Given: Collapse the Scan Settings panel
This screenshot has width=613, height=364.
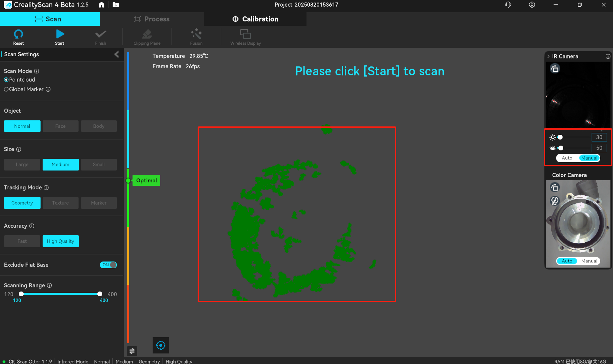Looking at the screenshot, I should [x=117, y=54].
